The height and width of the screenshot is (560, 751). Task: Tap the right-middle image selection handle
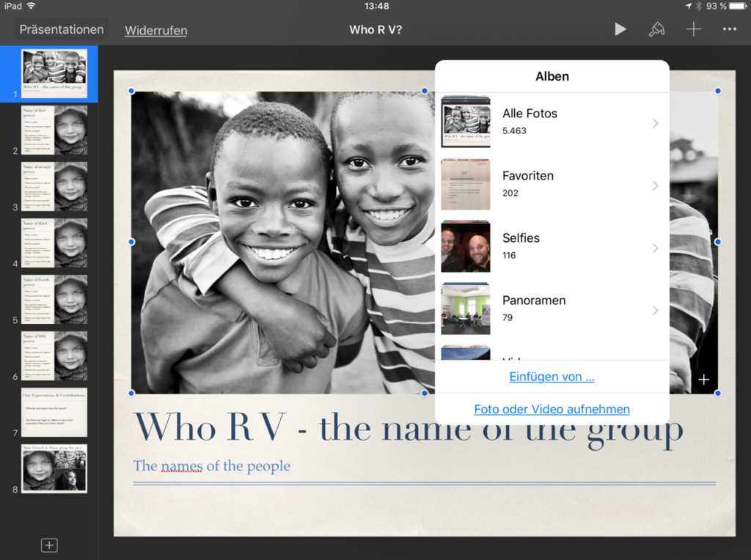717,242
